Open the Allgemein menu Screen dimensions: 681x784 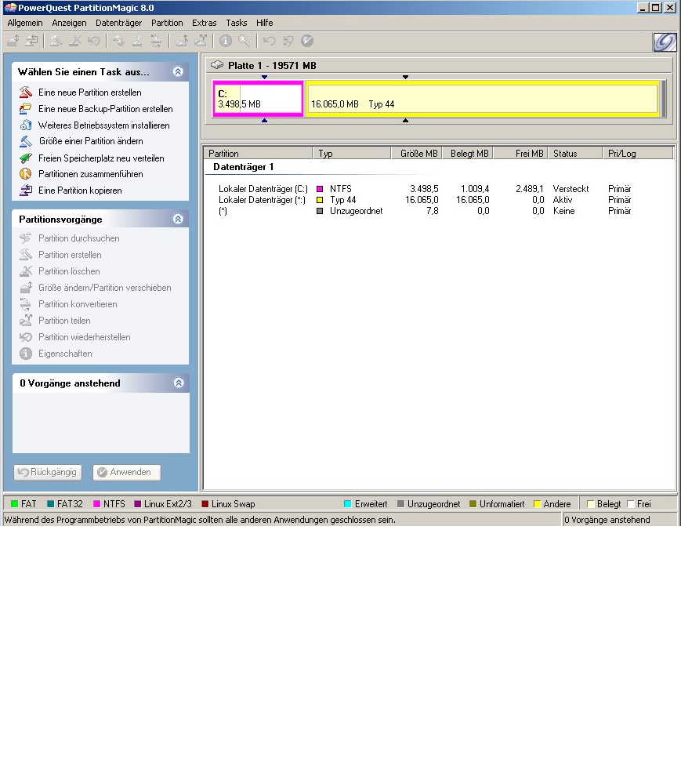click(25, 23)
